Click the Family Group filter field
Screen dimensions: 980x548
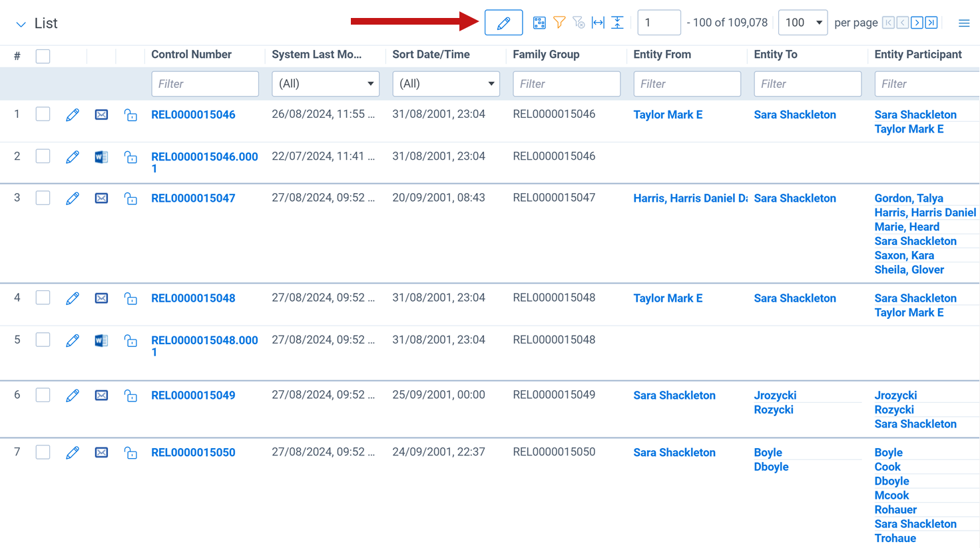tap(567, 84)
